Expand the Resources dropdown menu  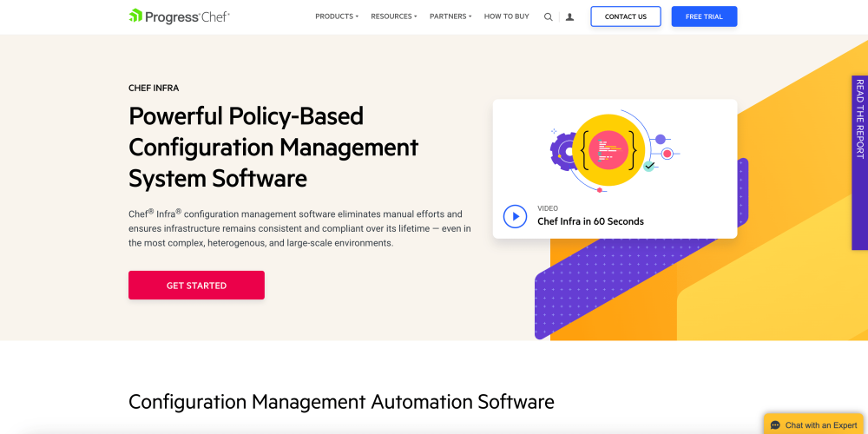coord(393,16)
